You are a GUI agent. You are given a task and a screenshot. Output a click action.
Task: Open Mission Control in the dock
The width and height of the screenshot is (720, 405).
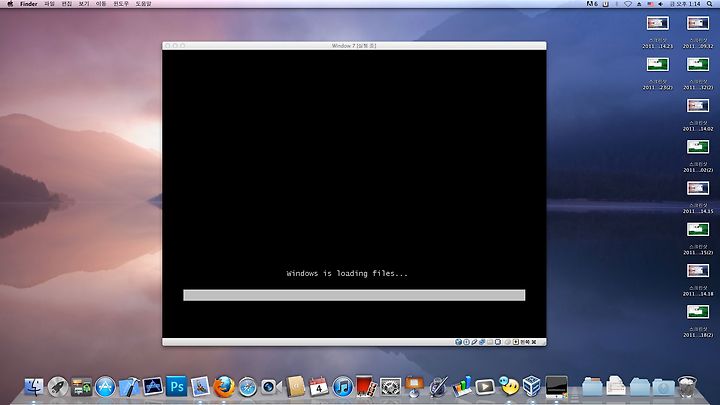82,387
